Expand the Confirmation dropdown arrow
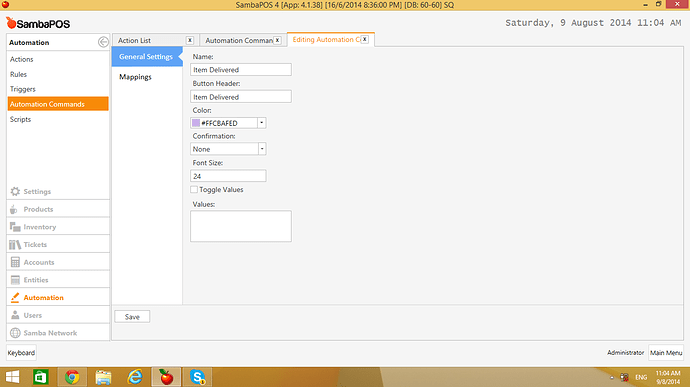 click(262, 149)
